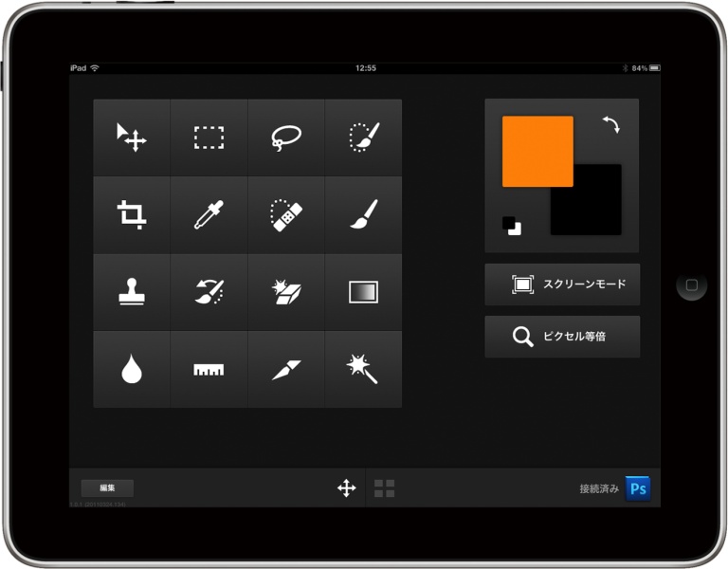Select the Lasso tool
This screenshot has height=569, width=728.
[286, 138]
